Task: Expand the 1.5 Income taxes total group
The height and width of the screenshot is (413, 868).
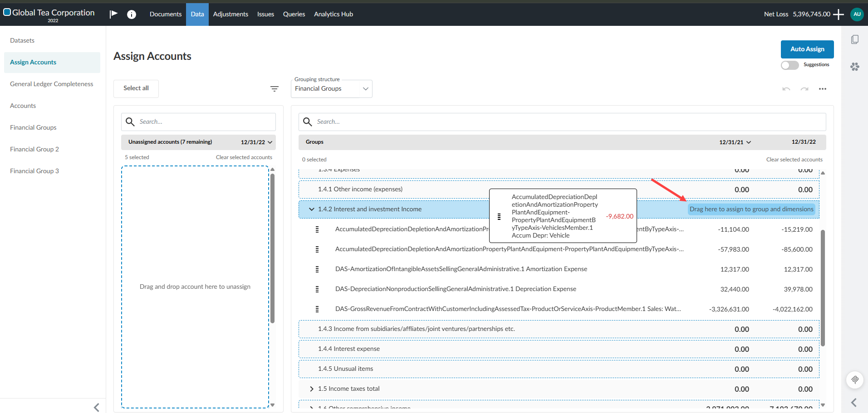Action: [x=312, y=389]
